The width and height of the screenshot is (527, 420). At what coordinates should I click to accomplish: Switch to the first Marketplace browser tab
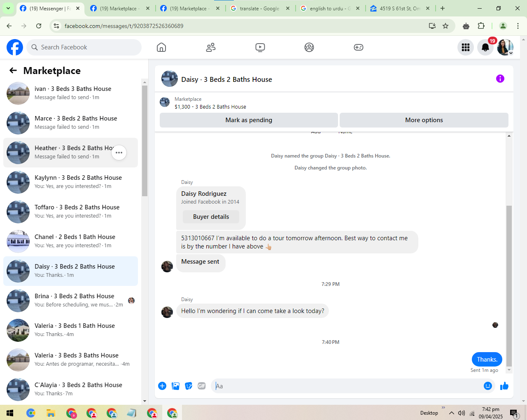tap(120, 8)
